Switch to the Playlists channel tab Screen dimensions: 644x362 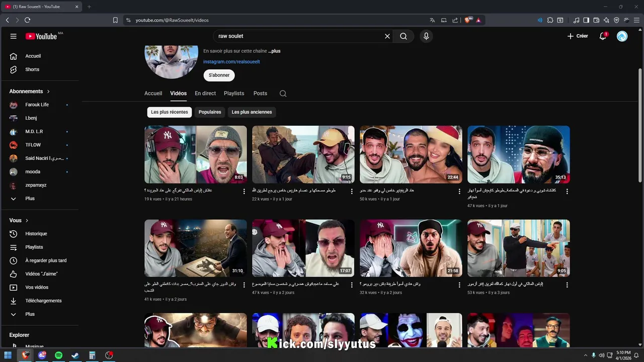234,94
